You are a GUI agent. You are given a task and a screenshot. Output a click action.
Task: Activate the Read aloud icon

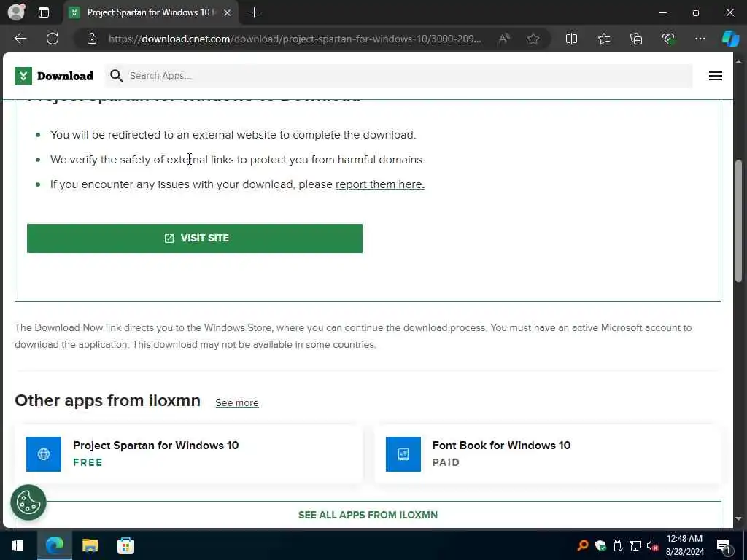coord(504,39)
